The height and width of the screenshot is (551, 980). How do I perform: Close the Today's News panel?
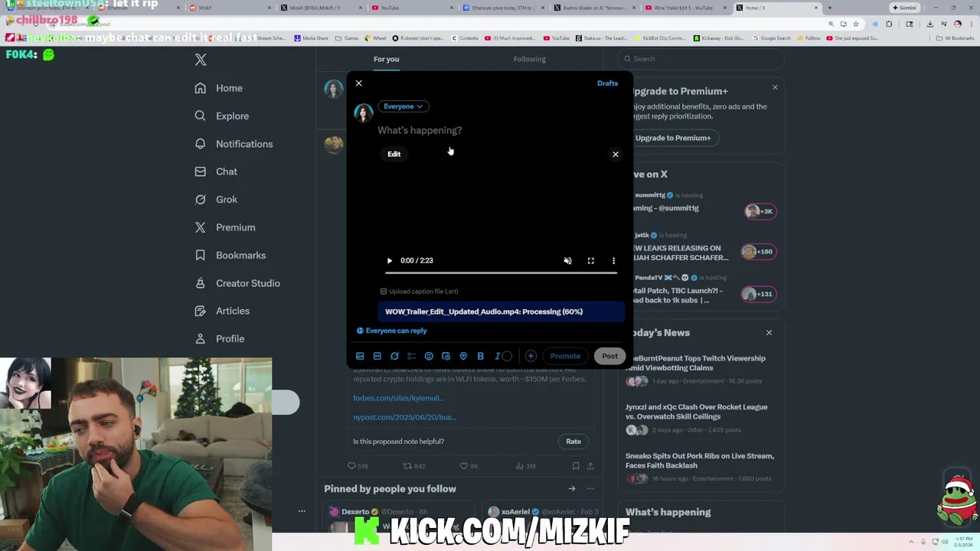tap(769, 333)
